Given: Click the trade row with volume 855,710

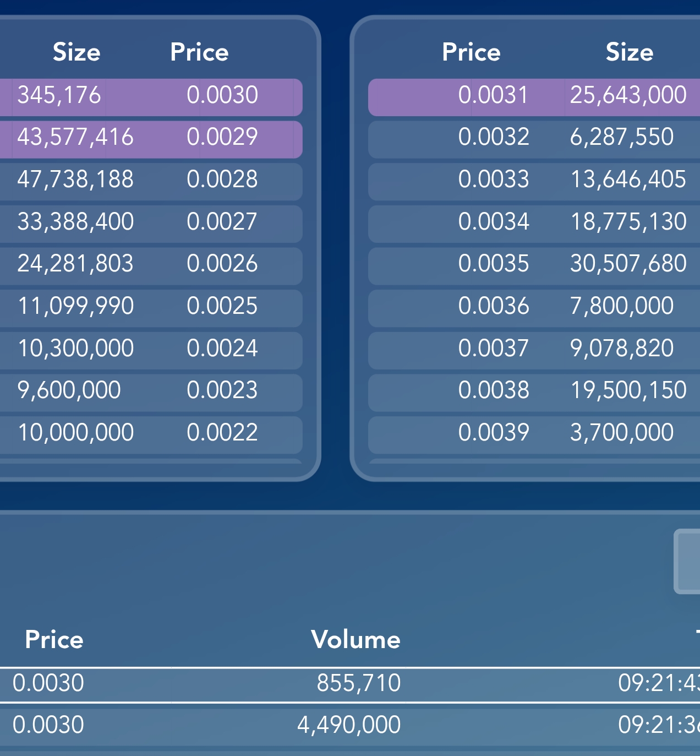Looking at the screenshot, I should (x=350, y=684).
